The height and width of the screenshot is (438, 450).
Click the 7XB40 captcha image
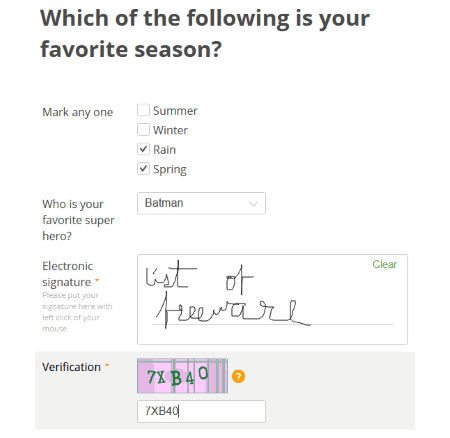coord(182,376)
